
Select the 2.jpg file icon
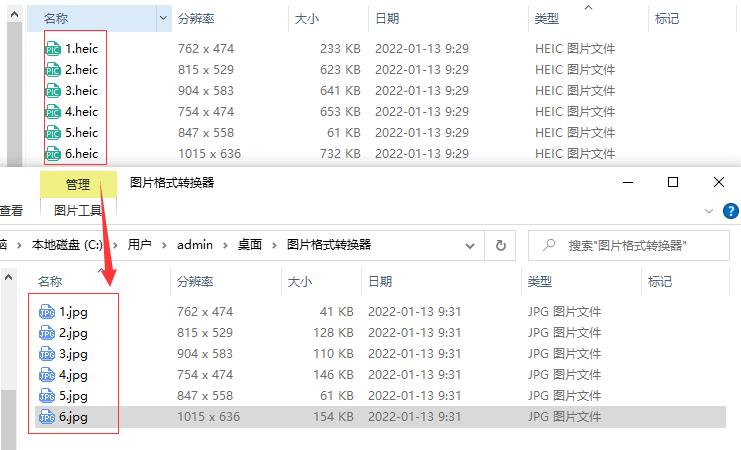(x=47, y=333)
